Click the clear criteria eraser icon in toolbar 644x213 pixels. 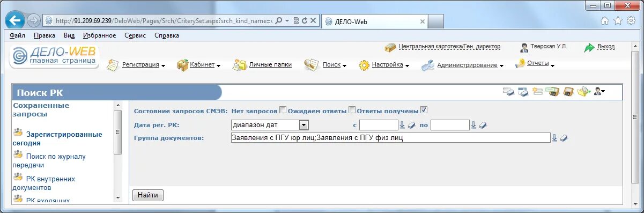click(x=508, y=91)
